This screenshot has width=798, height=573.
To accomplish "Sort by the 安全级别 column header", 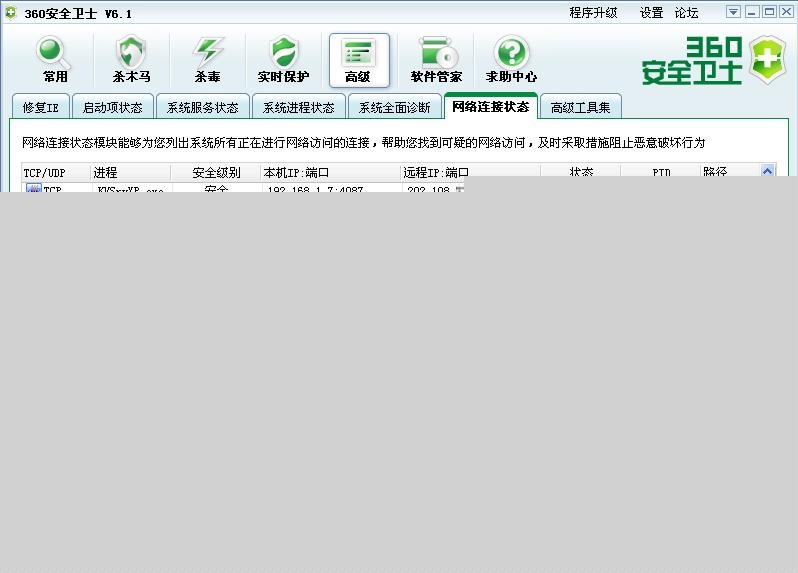I will pyautogui.click(x=216, y=172).
